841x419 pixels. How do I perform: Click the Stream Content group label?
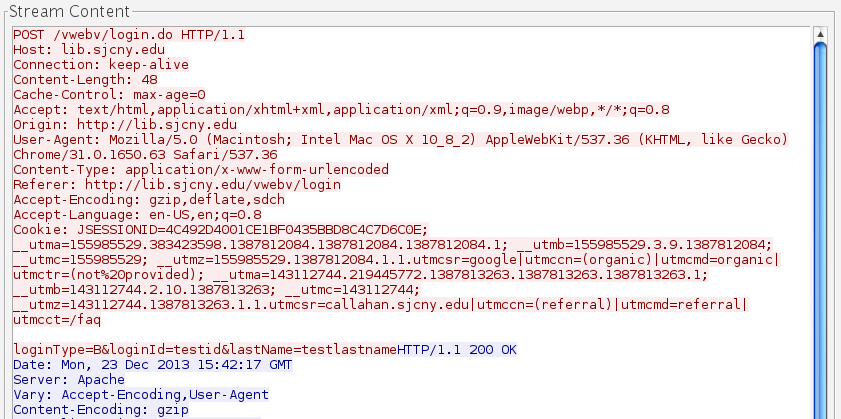click(69, 11)
